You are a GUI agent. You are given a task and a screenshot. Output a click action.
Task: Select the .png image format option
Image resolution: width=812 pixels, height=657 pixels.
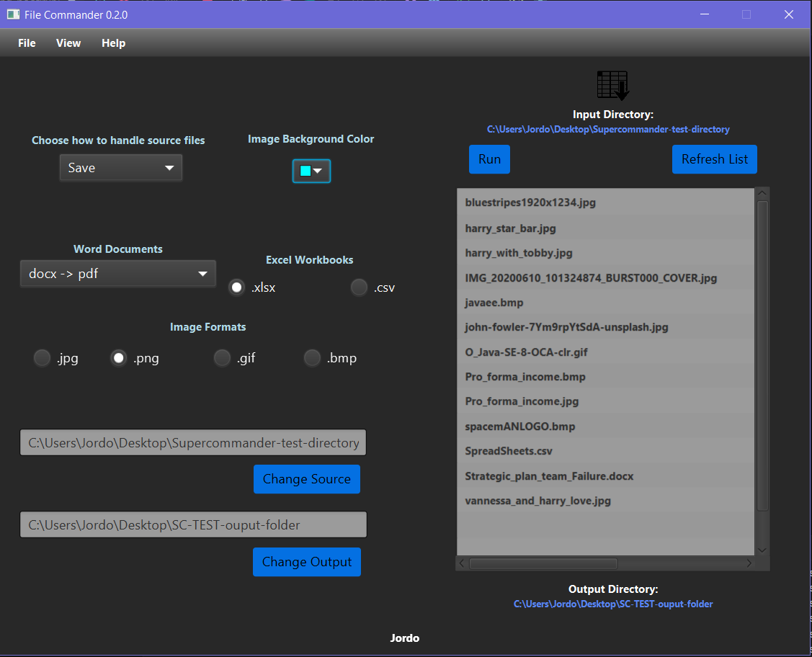tap(118, 357)
